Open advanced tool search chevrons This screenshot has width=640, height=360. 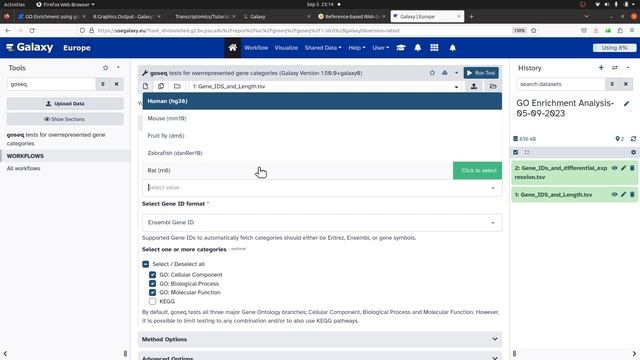(103, 84)
